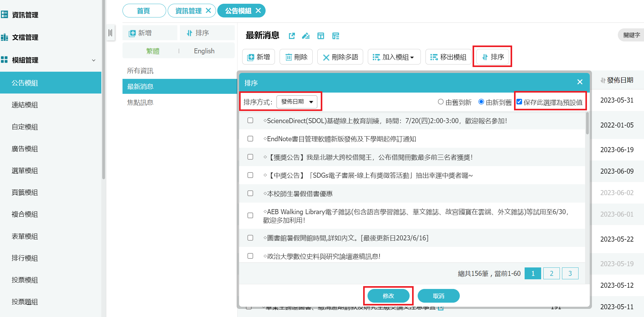The height and width of the screenshot is (317, 644).
Task: Click the main toolbar 排序 button
Action: point(493,57)
